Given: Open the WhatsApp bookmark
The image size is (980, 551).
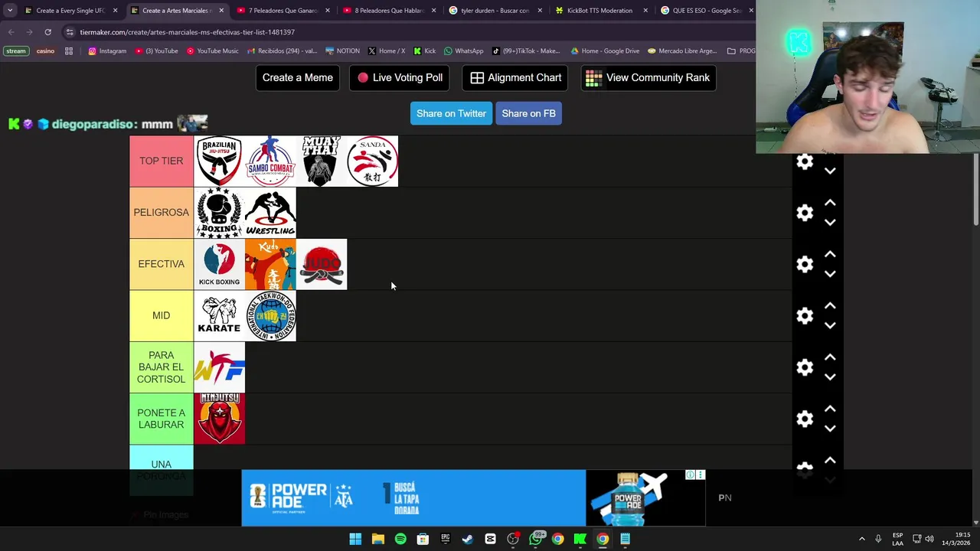Looking at the screenshot, I should tap(463, 51).
